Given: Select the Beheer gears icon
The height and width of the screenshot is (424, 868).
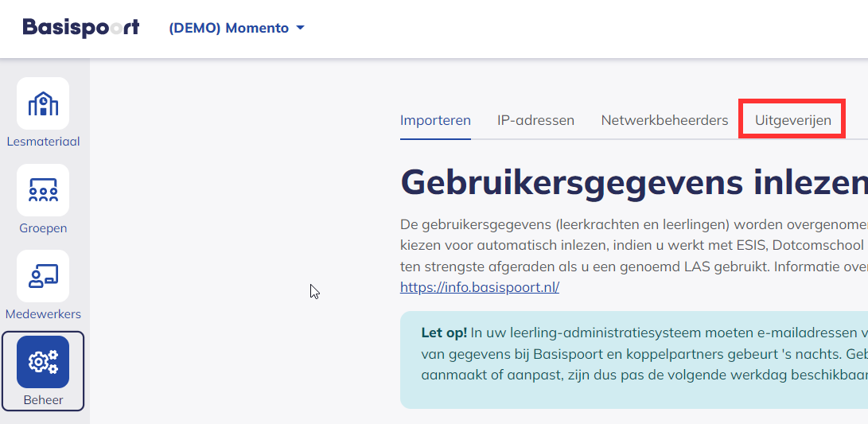Looking at the screenshot, I should point(43,362).
